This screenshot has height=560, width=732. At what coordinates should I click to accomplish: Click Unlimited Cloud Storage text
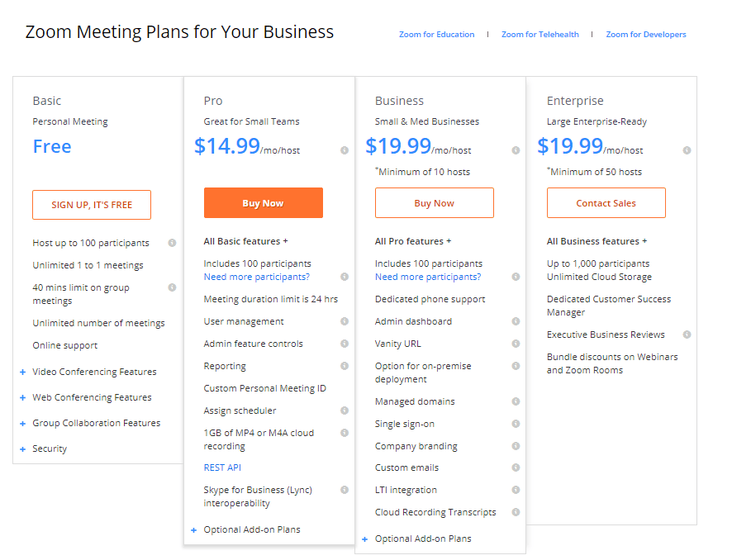pyautogui.click(x=600, y=277)
